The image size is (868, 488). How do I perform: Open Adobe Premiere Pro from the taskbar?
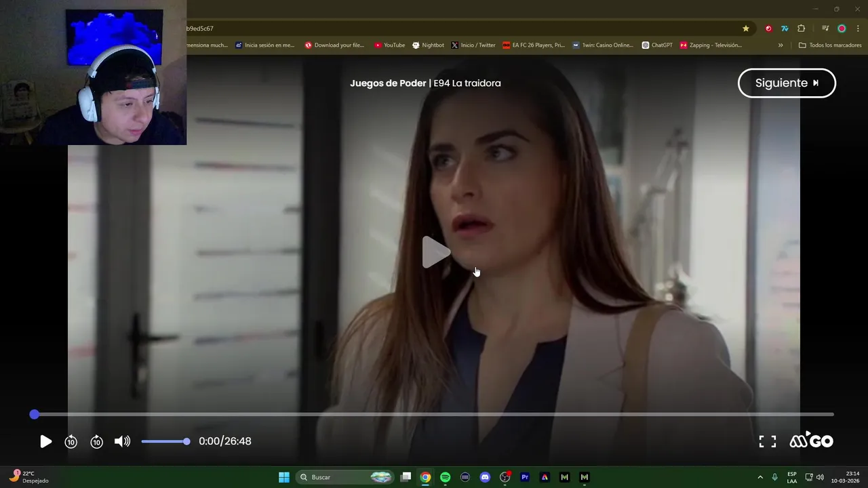(x=524, y=477)
